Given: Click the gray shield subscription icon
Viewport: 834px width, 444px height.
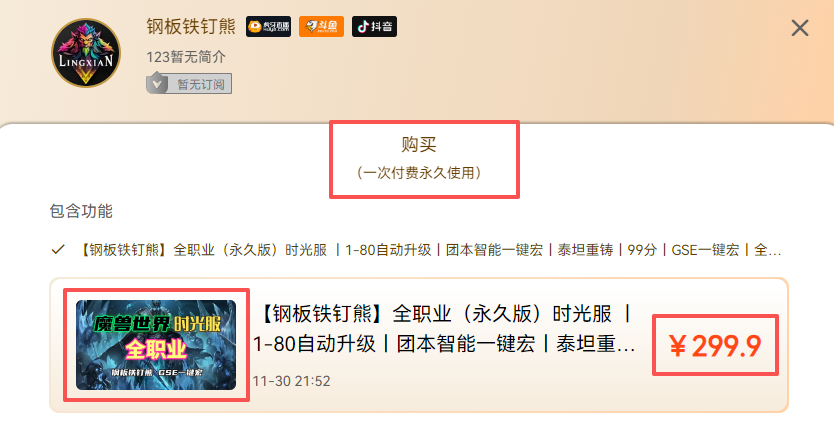Looking at the screenshot, I should 157,83.
